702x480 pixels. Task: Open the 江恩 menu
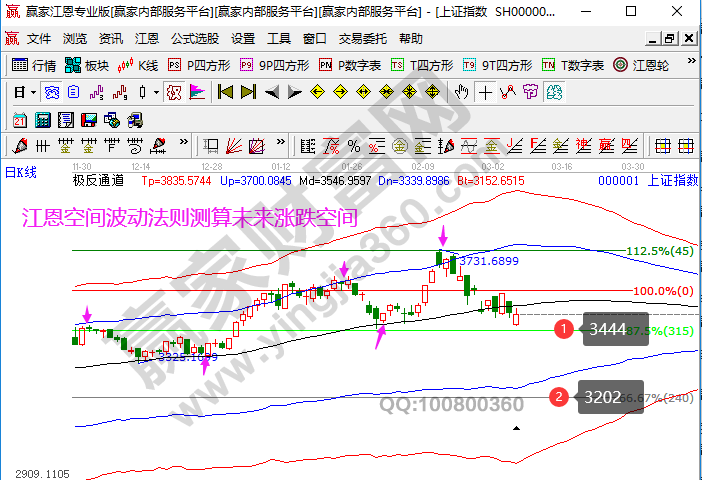point(148,39)
